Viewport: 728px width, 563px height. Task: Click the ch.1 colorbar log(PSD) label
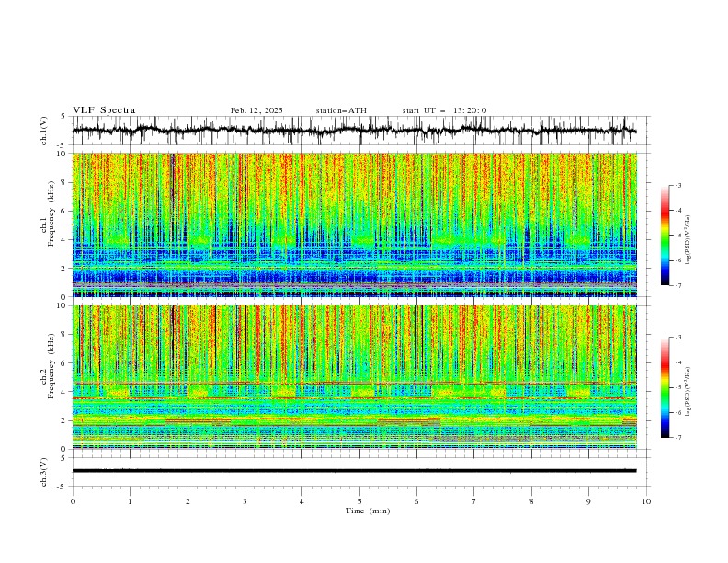tap(688, 240)
